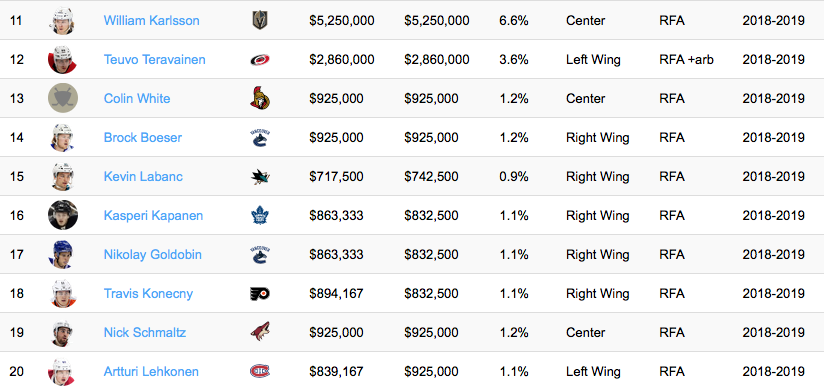Screen dimensions: 824x390
Task: Click Kevin Labanc's headshot photo
Action: click(63, 177)
